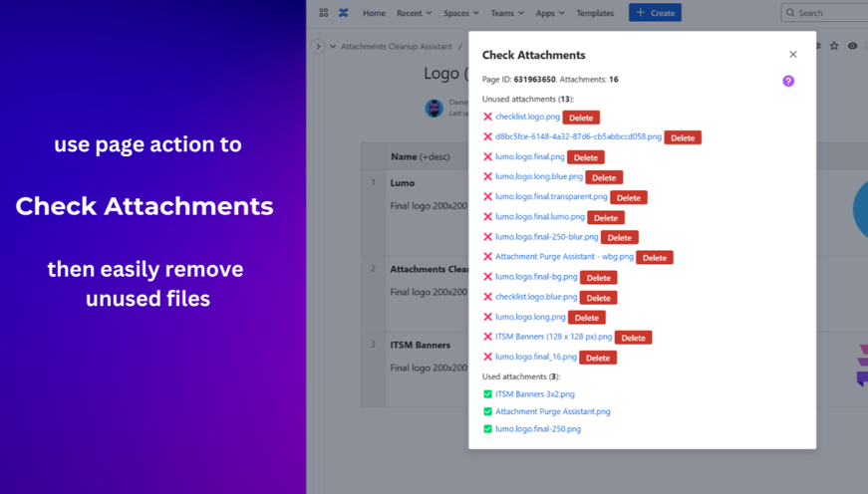Click the Confluence logo icon
Screen dimensions: 868x494
pyautogui.click(x=344, y=13)
